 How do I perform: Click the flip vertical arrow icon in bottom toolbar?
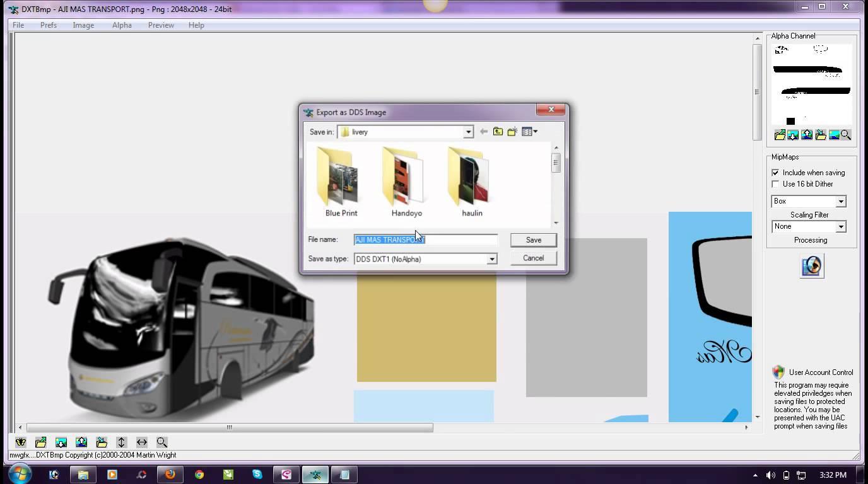[x=122, y=442]
